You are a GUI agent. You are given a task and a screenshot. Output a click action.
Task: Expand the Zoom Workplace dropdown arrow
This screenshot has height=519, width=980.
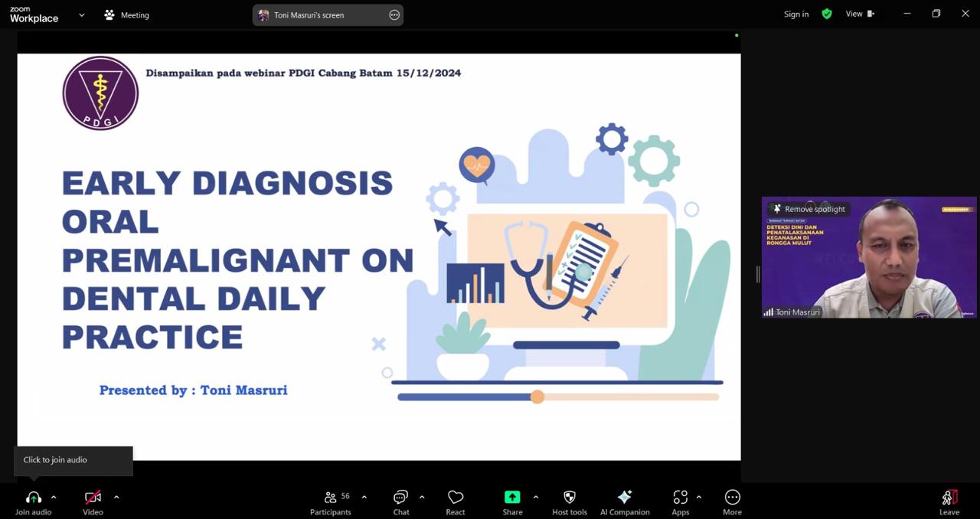[82, 15]
